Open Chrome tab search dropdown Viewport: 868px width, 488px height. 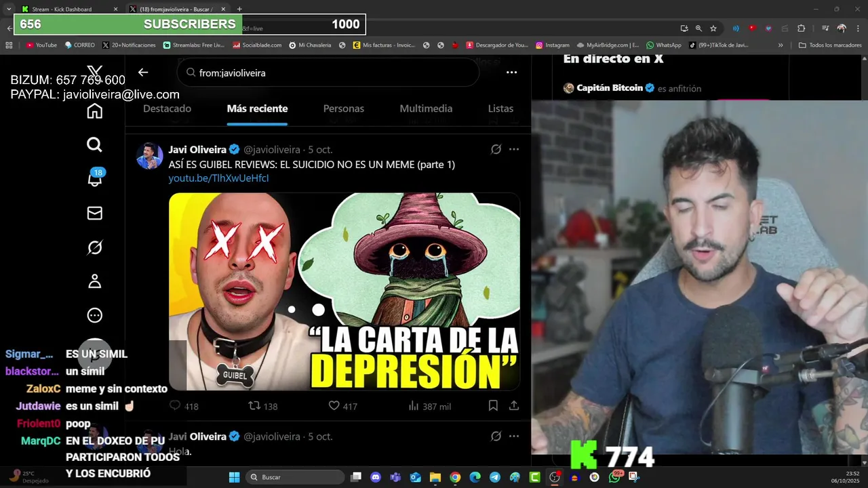pos(9,9)
